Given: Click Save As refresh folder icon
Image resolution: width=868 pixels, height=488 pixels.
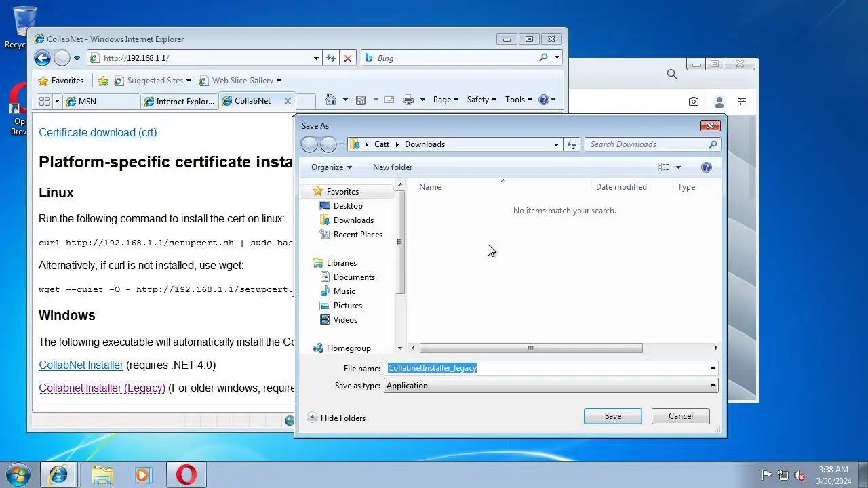Looking at the screenshot, I should (x=572, y=144).
